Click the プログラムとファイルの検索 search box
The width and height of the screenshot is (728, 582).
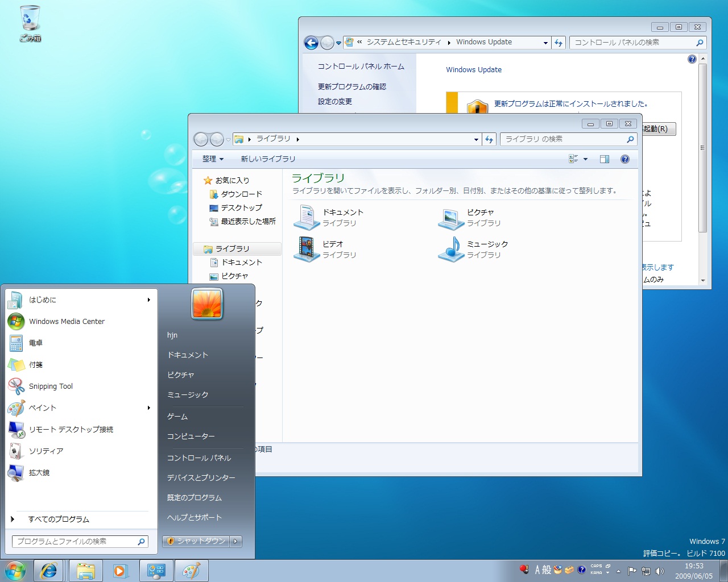click(74, 542)
